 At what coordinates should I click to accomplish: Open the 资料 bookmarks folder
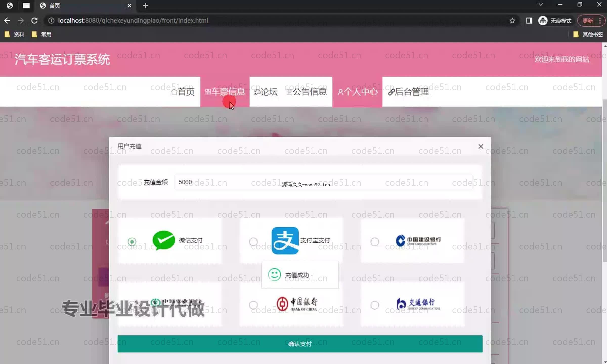point(14,34)
